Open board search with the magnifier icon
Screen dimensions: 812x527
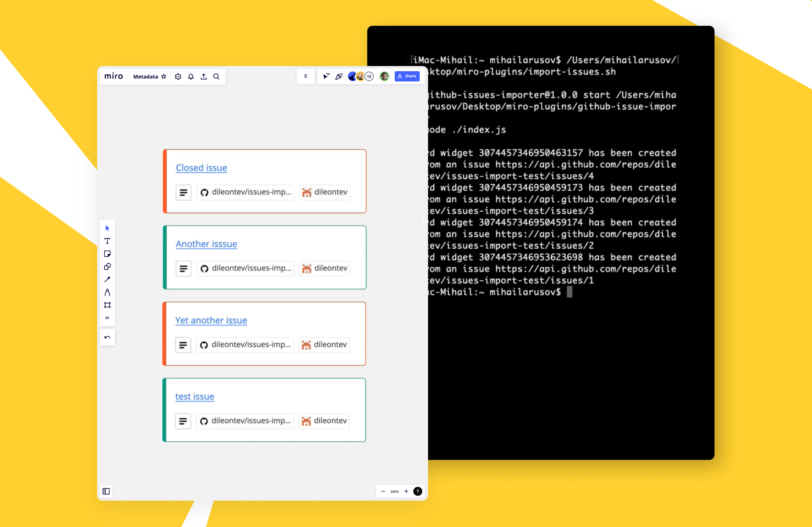[216, 77]
